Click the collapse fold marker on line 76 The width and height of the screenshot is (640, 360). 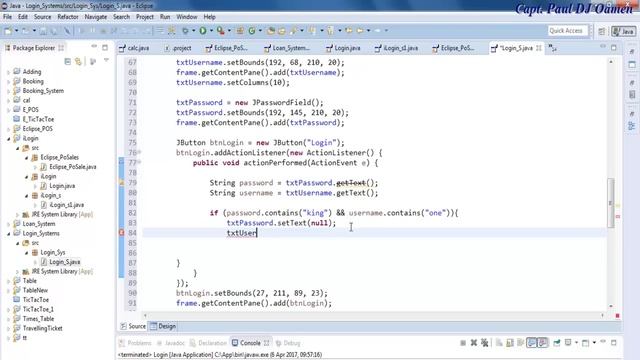pos(139,152)
